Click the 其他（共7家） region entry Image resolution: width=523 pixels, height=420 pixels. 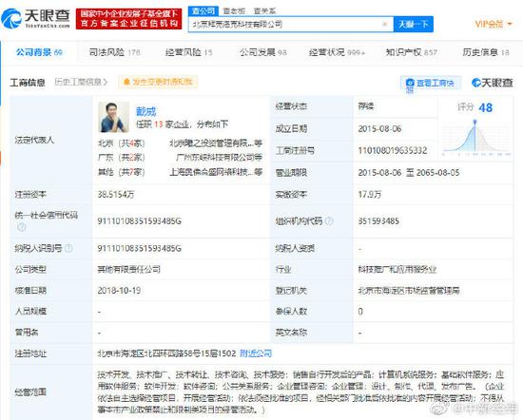click(x=122, y=172)
